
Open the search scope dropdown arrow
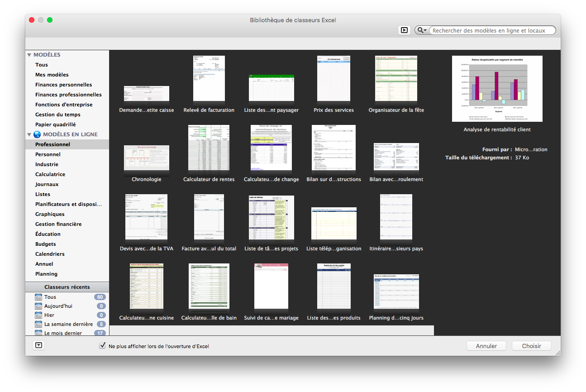(425, 30)
